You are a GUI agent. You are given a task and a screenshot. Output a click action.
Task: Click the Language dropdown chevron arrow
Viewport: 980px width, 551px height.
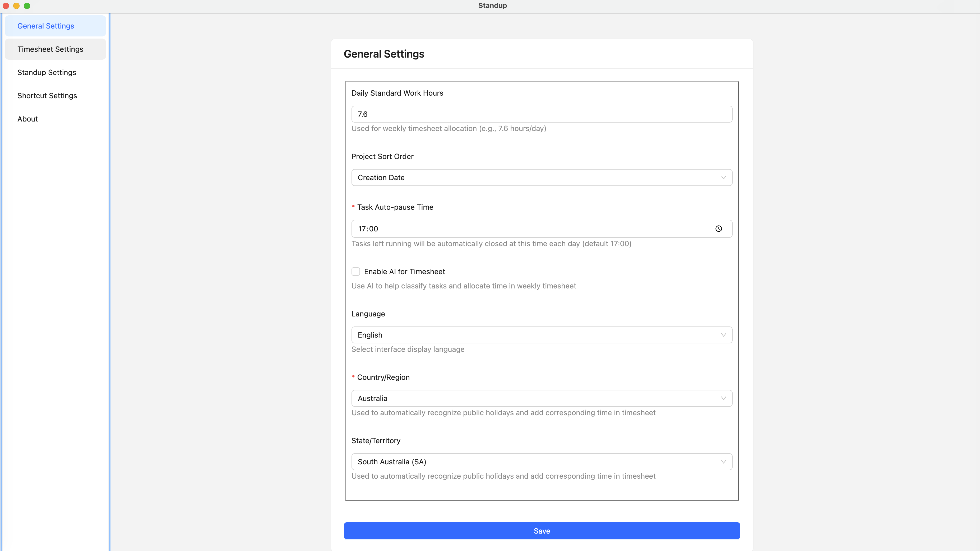[x=723, y=335]
